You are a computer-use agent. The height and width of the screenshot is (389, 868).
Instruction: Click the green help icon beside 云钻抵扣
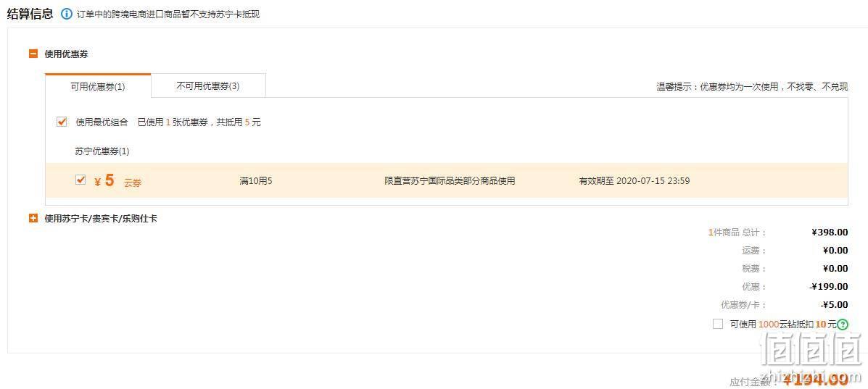842,325
